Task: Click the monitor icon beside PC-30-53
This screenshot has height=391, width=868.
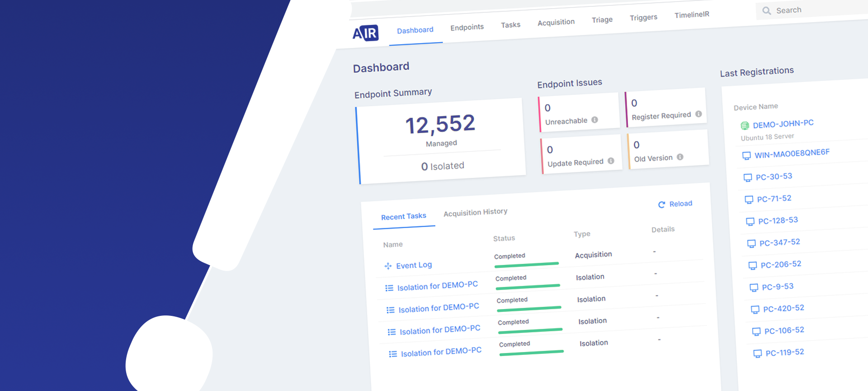Action: pos(748,177)
